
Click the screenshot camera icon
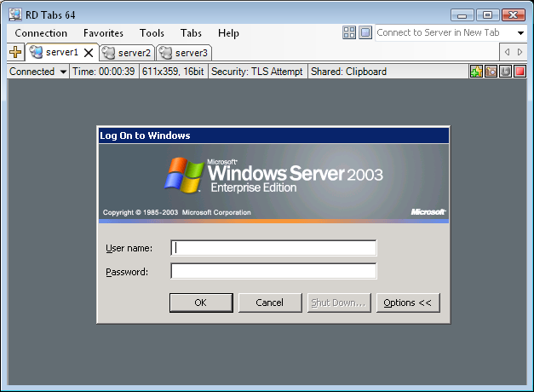coord(491,72)
